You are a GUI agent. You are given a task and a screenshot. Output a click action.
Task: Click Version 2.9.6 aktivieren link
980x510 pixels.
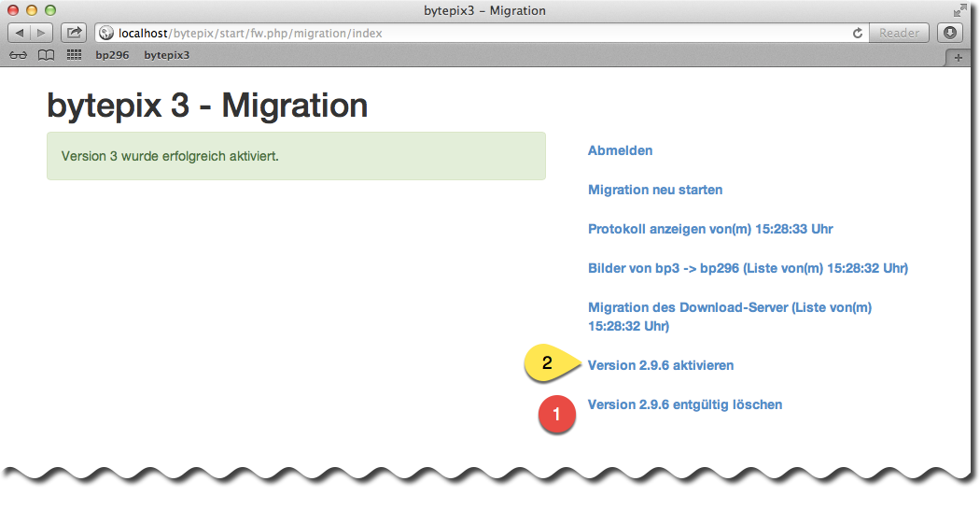point(661,365)
